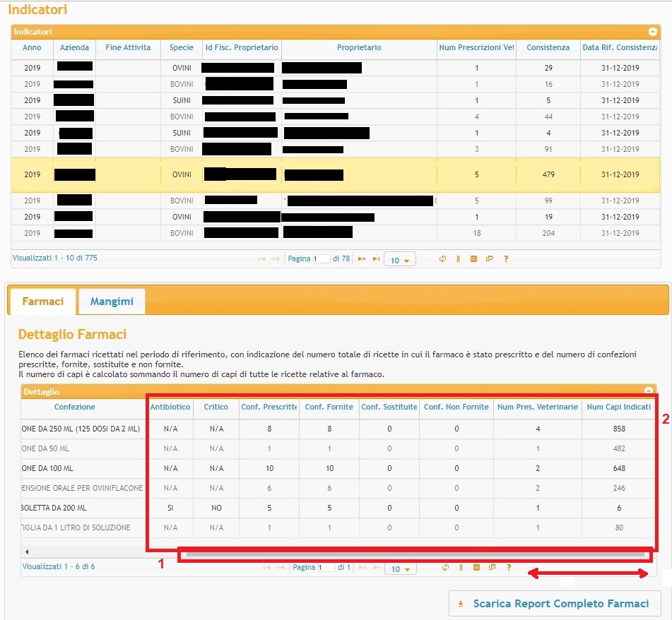Select the 'ONE DA 50 ML' row
The image size is (672, 620).
click(338, 448)
